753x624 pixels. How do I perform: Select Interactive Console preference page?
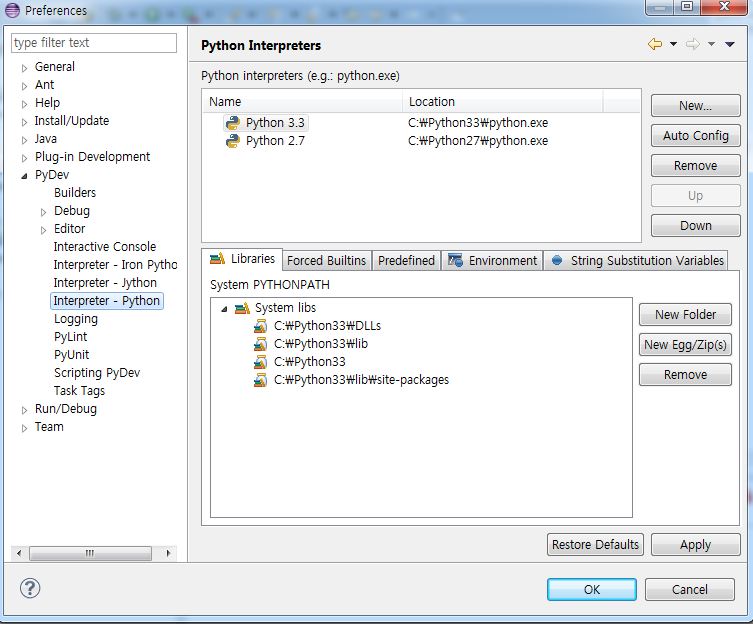point(105,246)
